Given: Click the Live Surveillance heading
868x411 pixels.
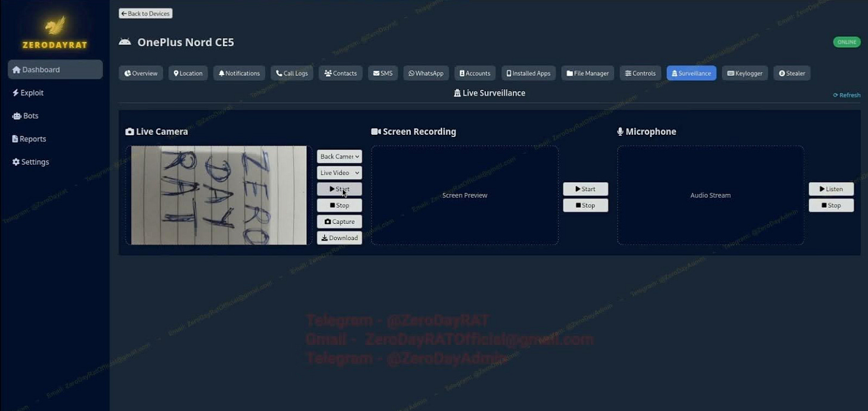Looking at the screenshot, I should click(489, 93).
